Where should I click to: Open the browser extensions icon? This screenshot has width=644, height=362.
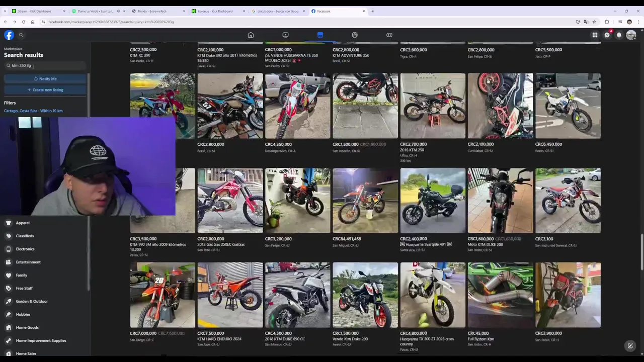coord(607,22)
